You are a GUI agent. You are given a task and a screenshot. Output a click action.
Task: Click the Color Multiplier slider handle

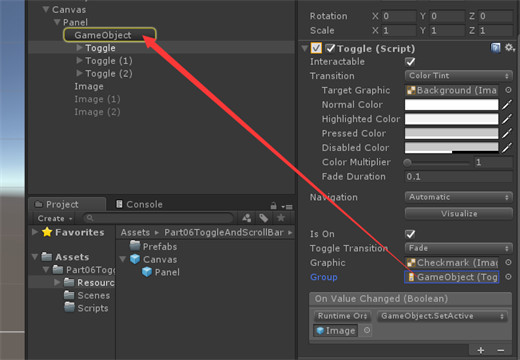407,163
